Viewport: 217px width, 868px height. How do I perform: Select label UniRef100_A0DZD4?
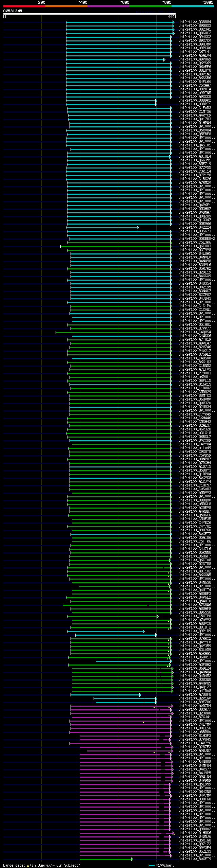pyautogui.click(x=195, y=706)
